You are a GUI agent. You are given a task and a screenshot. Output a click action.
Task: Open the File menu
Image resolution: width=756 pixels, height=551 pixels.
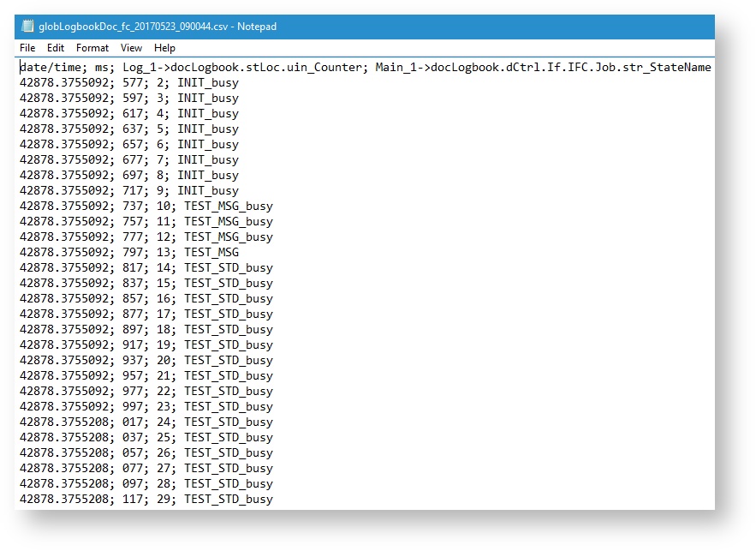pos(27,48)
